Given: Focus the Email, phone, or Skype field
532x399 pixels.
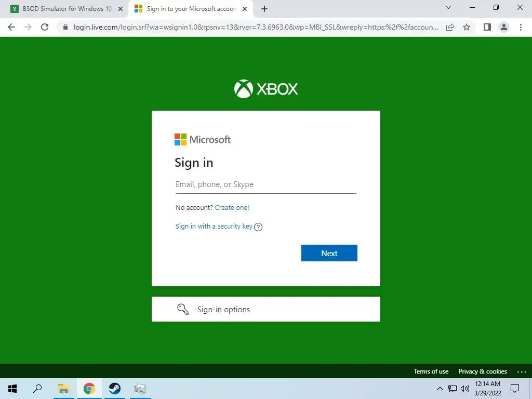Looking at the screenshot, I should tap(265, 184).
